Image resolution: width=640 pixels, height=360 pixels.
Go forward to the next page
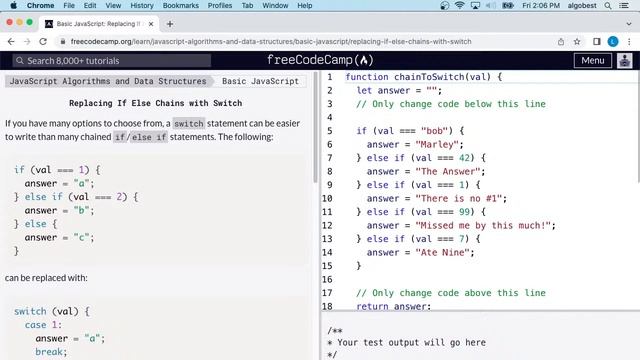[27, 42]
